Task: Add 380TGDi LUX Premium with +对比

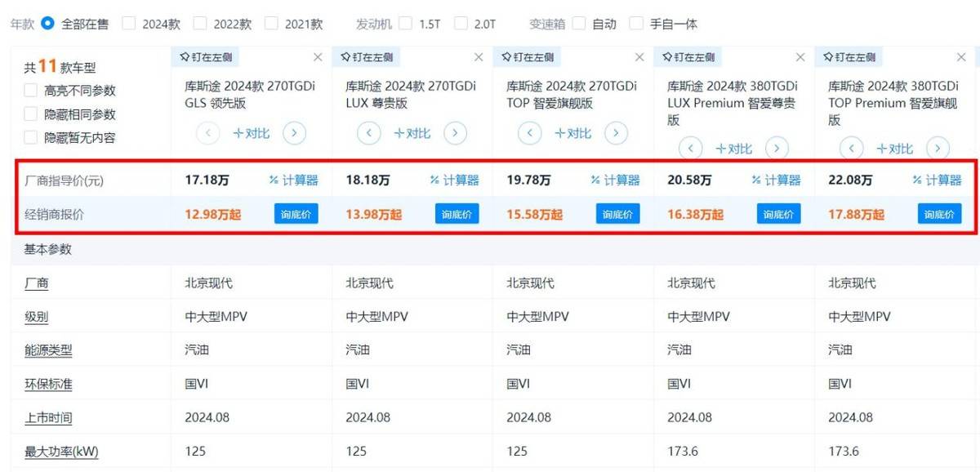Action: pyautogui.click(x=734, y=149)
